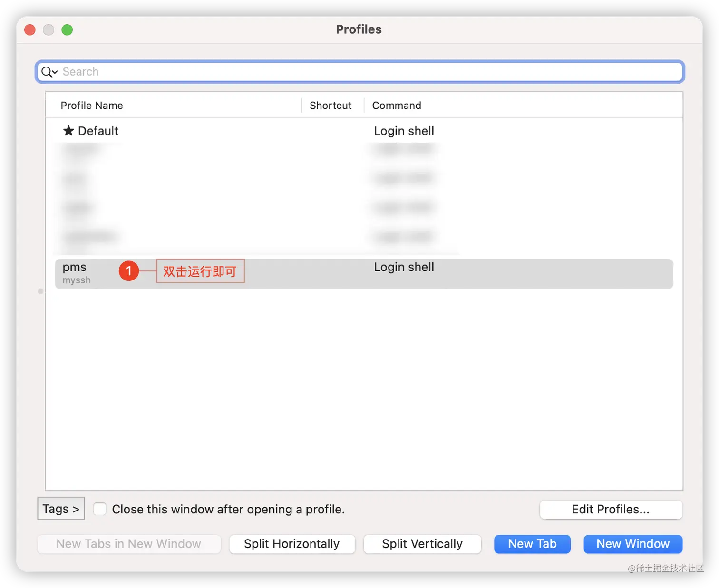Close the Profiles window with red button
Viewport: 719px width, 588px height.
[30, 29]
